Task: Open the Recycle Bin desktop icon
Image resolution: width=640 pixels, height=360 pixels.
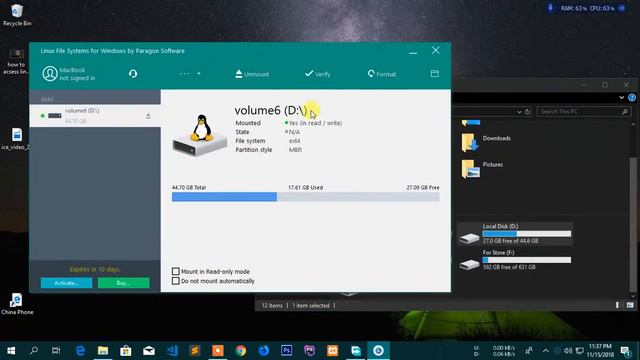Action: [x=17, y=15]
